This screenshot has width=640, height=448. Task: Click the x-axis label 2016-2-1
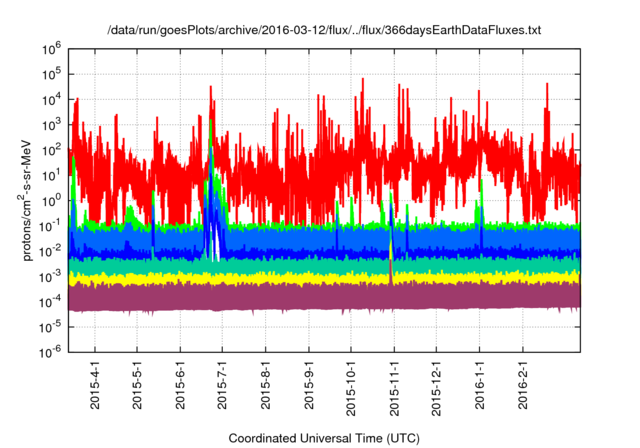(x=523, y=385)
